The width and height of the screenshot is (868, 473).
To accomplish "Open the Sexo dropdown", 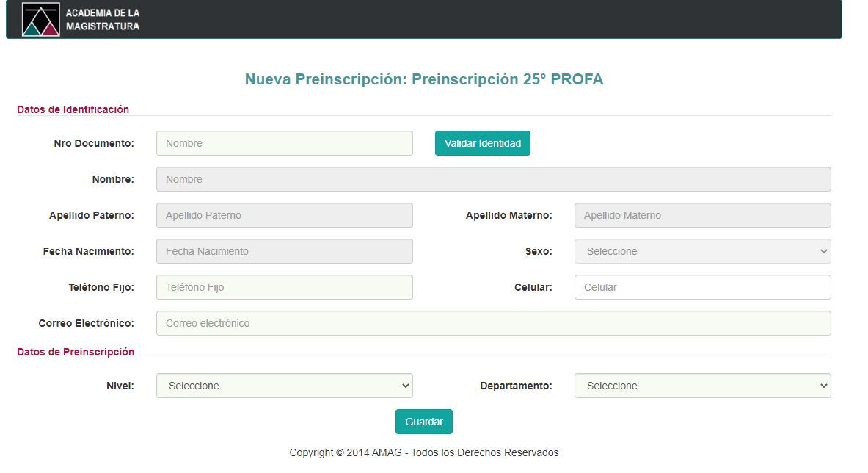I will (x=702, y=251).
